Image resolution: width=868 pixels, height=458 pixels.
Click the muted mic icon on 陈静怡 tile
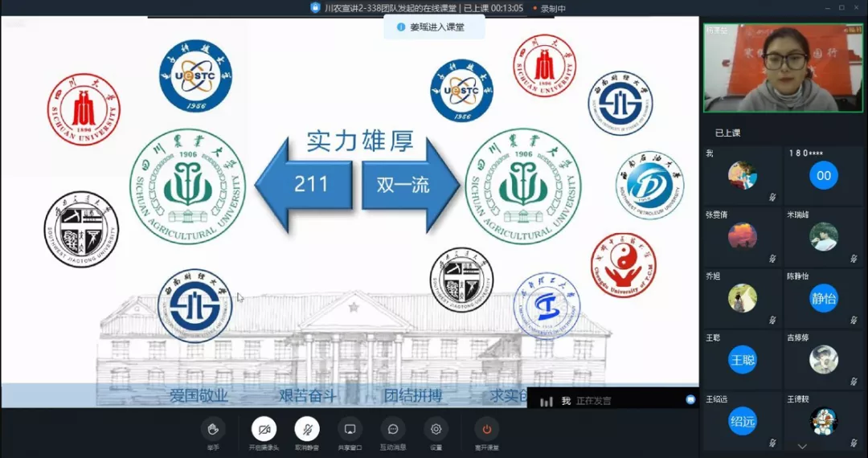pyautogui.click(x=854, y=320)
